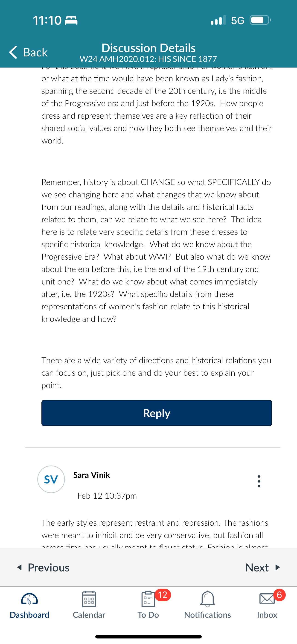Tap the Feb 12 10:37pm timestamp
This screenshot has height=644, width=297.
tap(107, 496)
